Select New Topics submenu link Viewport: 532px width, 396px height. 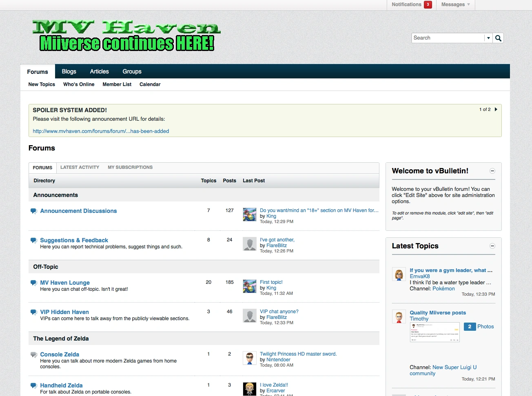42,84
